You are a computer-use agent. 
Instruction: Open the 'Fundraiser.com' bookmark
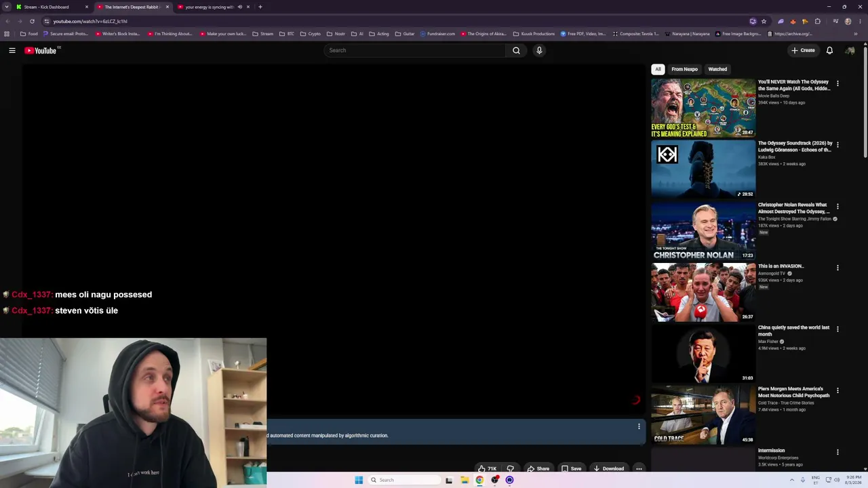point(437,34)
